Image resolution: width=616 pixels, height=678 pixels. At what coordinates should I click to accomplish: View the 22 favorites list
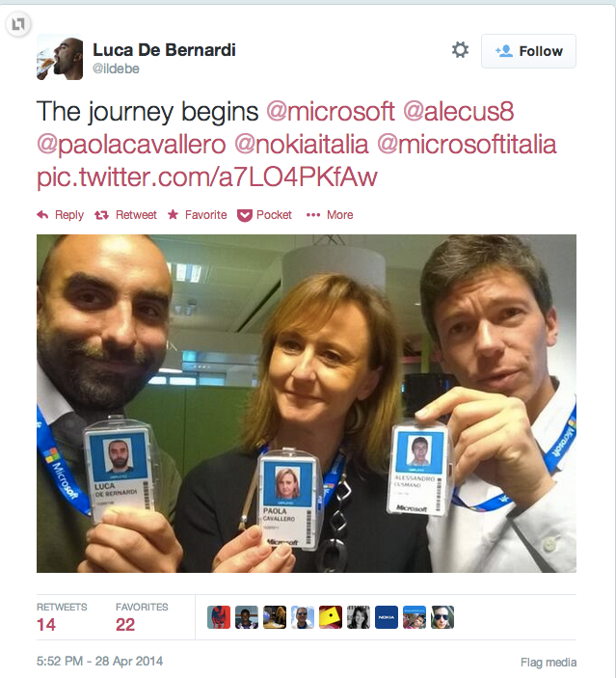point(142,617)
